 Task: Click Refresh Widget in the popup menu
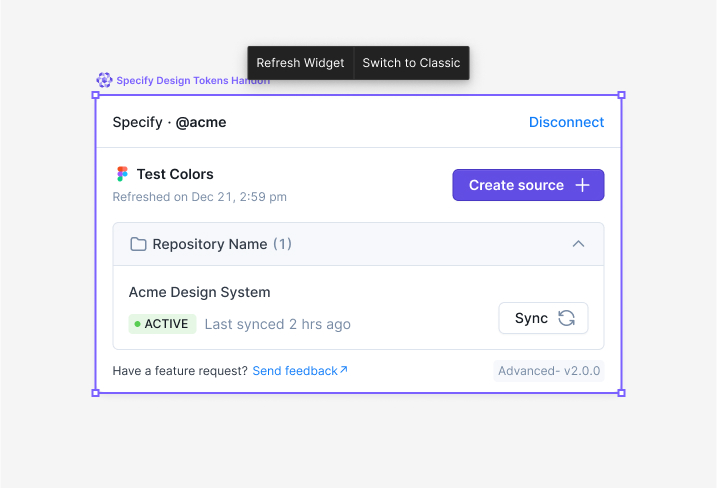300,63
